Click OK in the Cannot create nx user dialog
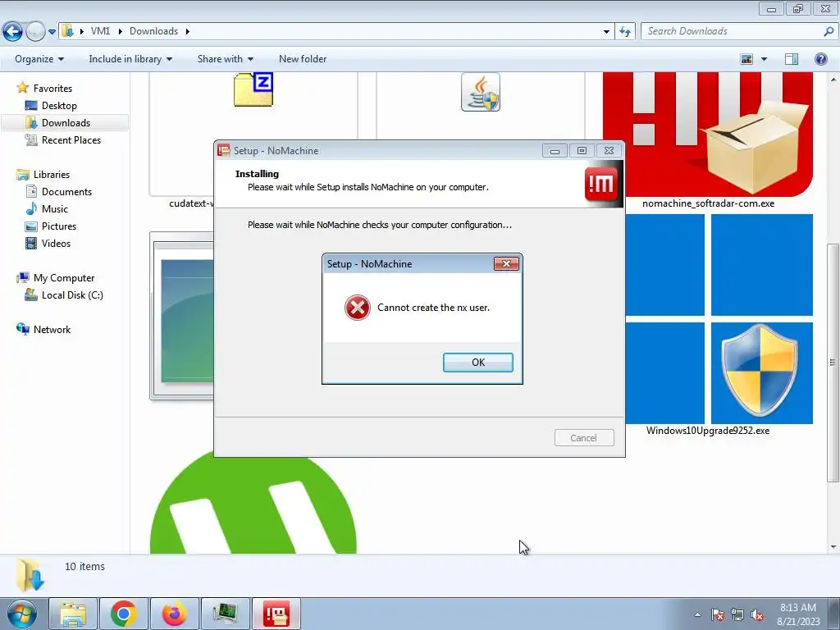 (478, 362)
